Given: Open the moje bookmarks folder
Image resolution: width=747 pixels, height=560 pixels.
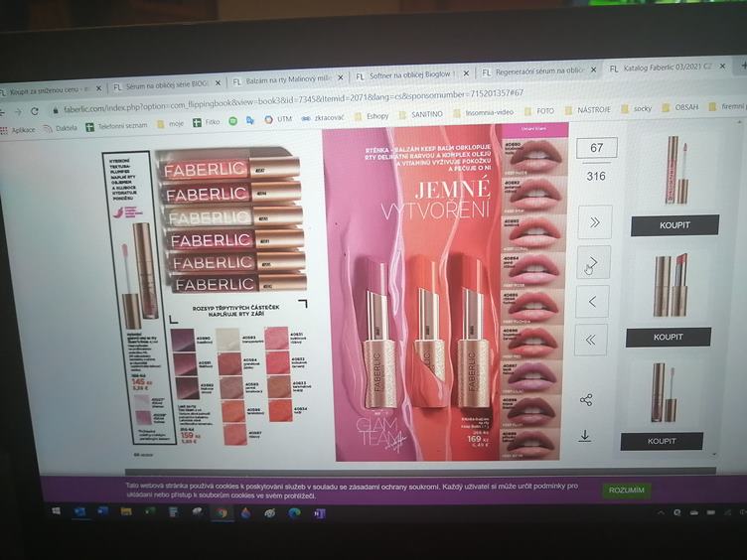Looking at the screenshot, I should (x=170, y=124).
